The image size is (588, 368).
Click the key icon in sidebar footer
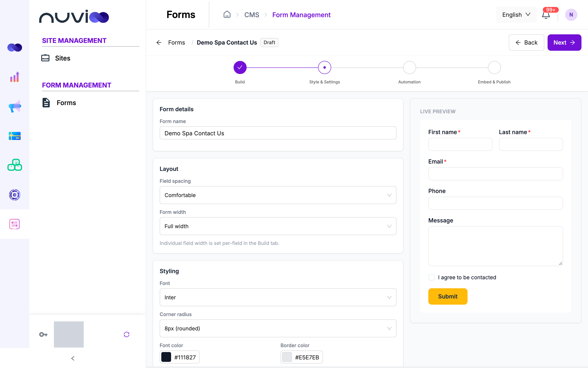[x=43, y=334]
